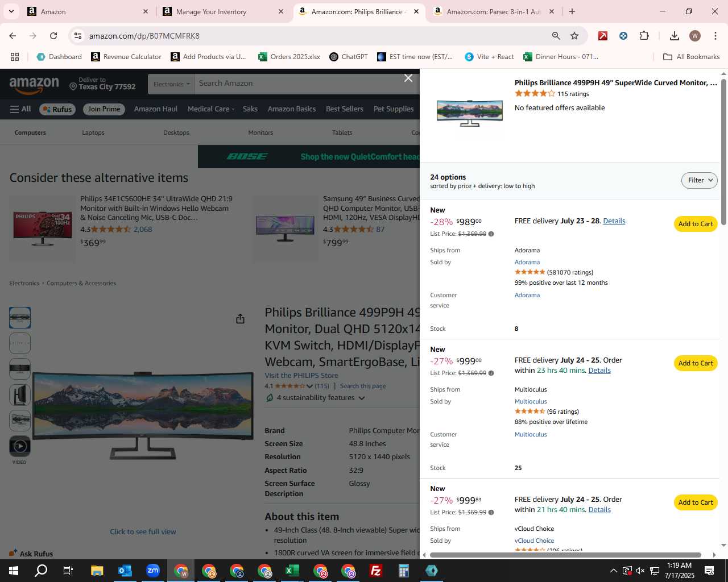Image resolution: width=728 pixels, height=582 pixels.
Task: Open the bookmarks apps grid icon
Action: (x=15, y=57)
